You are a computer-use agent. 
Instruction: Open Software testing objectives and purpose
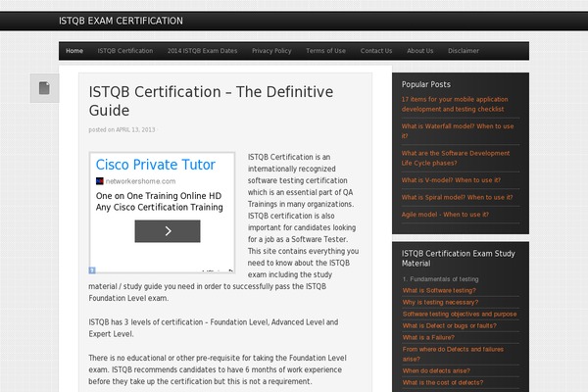tap(460, 314)
